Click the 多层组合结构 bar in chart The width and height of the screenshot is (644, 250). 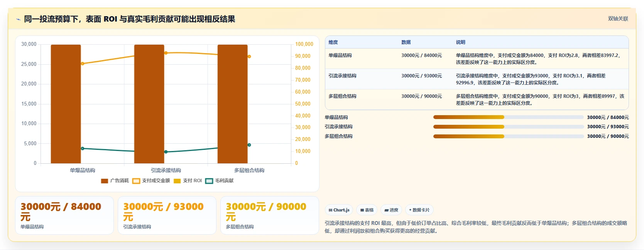pos(233,104)
